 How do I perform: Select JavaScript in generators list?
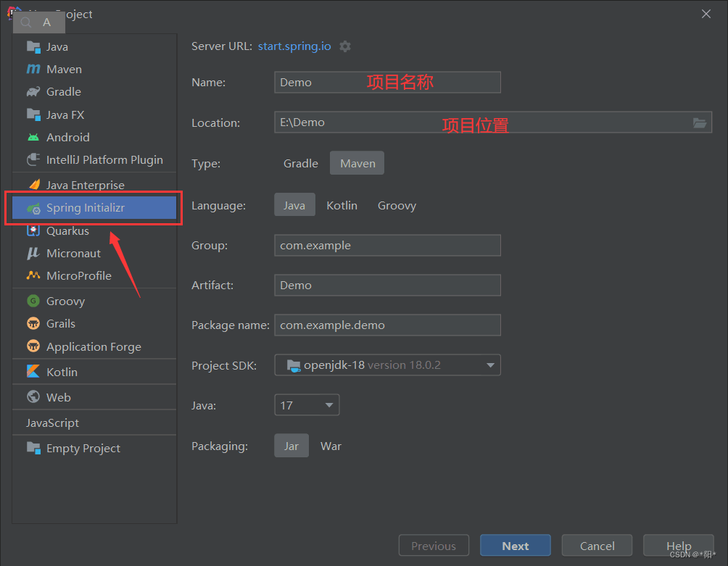(94, 423)
